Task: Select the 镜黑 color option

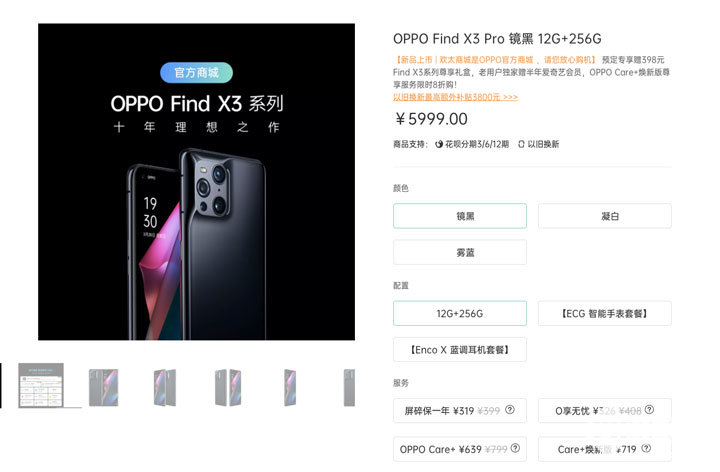Action: (460, 216)
